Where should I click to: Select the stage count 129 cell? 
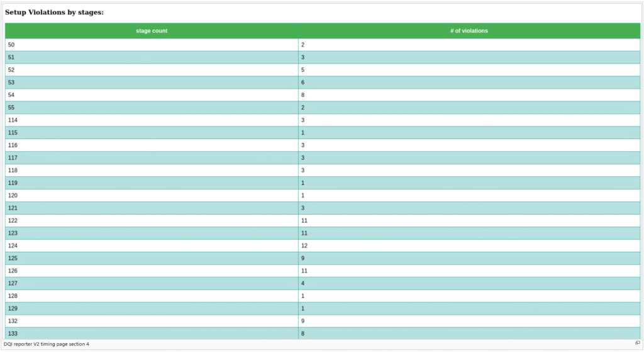(x=152, y=309)
